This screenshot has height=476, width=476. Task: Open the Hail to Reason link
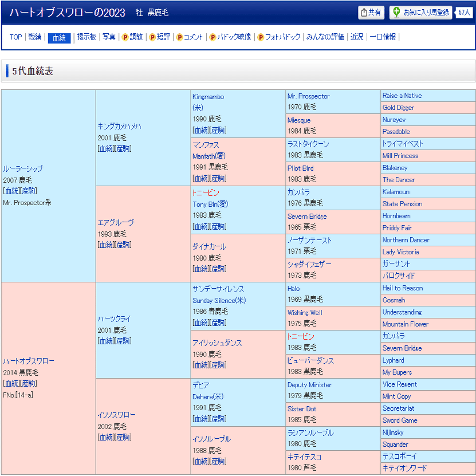coord(403,288)
